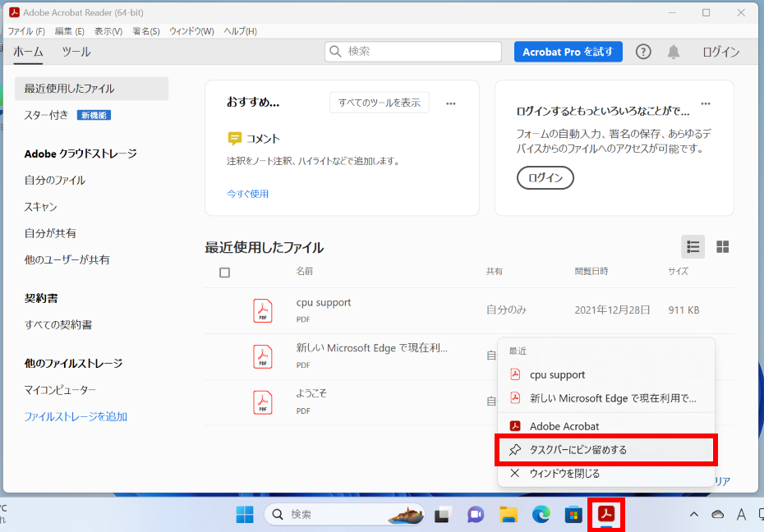Open recent cpu support from the jump list
Image resolution: width=764 pixels, height=532 pixels.
[x=605, y=375]
